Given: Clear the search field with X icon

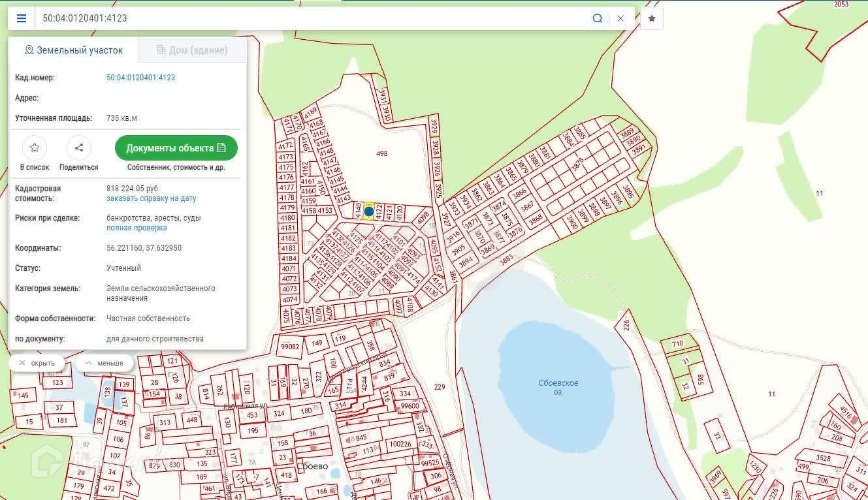Looking at the screenshot, I should [x=620, y=18].
